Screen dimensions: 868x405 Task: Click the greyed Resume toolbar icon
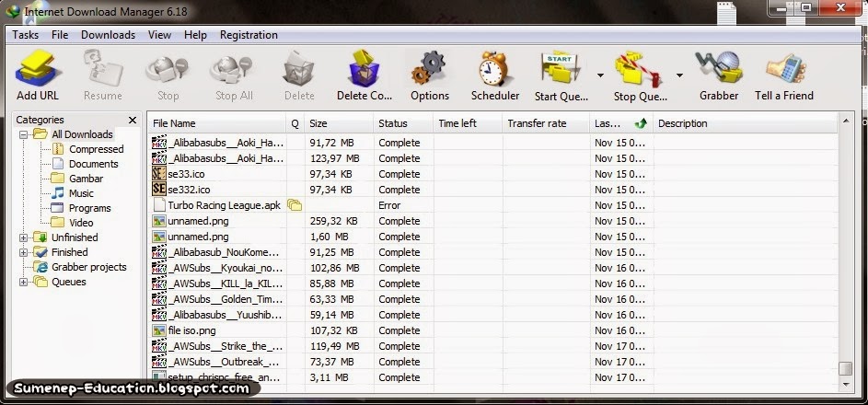[x=102, y=67]
